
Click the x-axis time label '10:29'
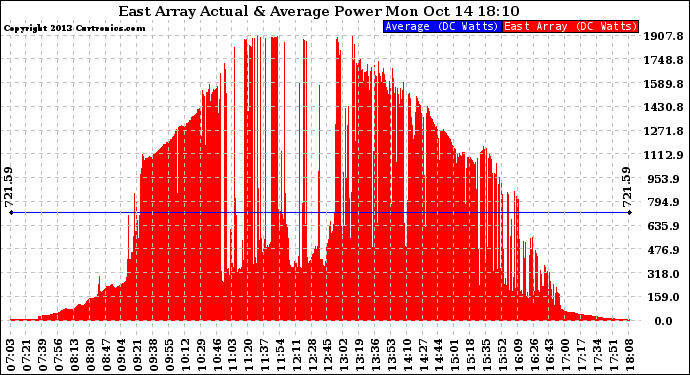(x=201, y=355)
